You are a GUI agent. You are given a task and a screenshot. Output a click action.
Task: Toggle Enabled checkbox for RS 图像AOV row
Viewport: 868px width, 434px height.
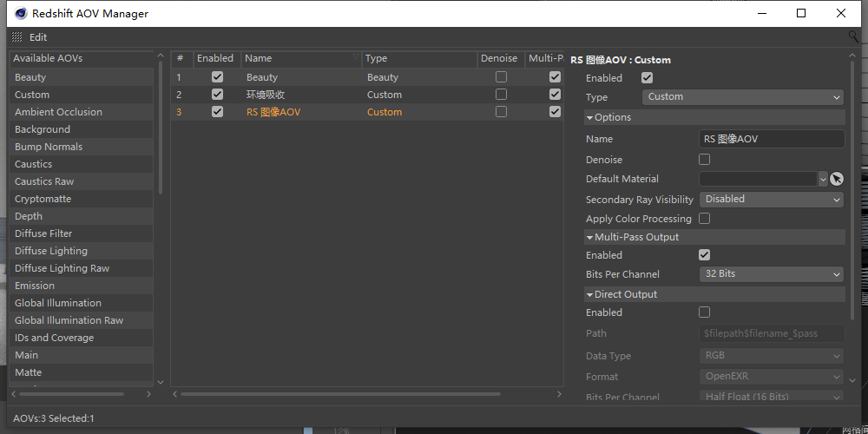tap(218, 112)
